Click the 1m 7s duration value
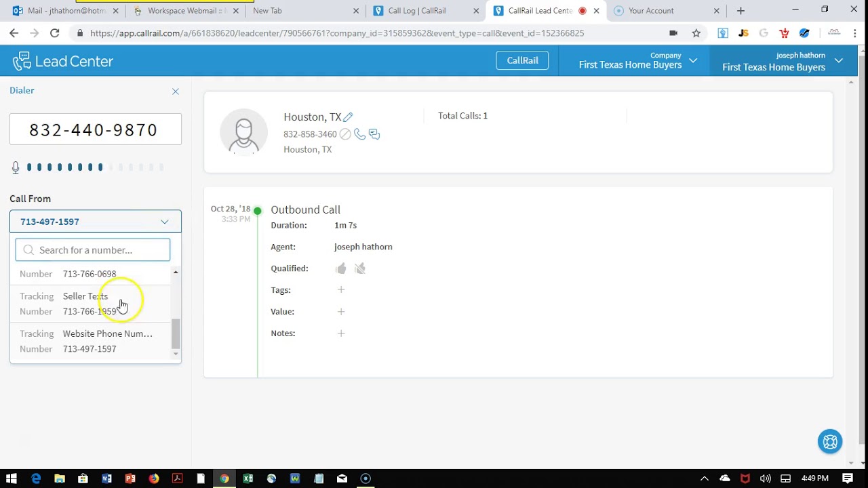The image size is (868, 488). pyautogui.click(x=345, y=225)
